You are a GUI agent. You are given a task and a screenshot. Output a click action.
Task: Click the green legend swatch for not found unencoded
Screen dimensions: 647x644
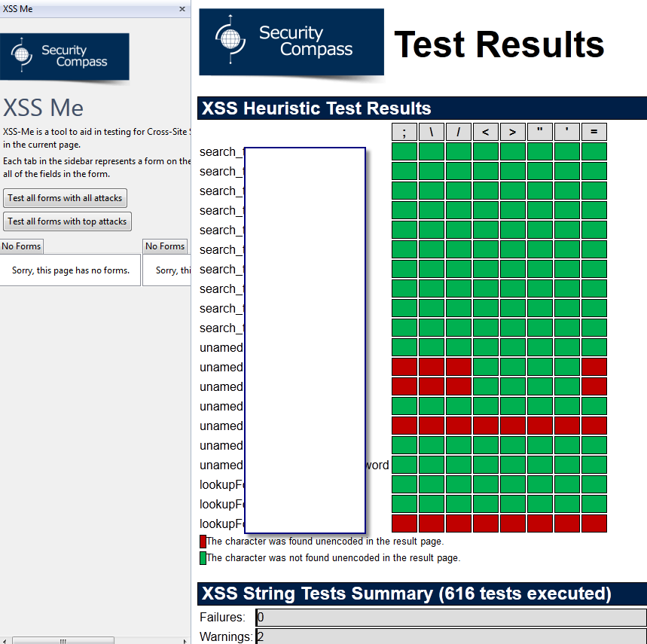point(203,558)
